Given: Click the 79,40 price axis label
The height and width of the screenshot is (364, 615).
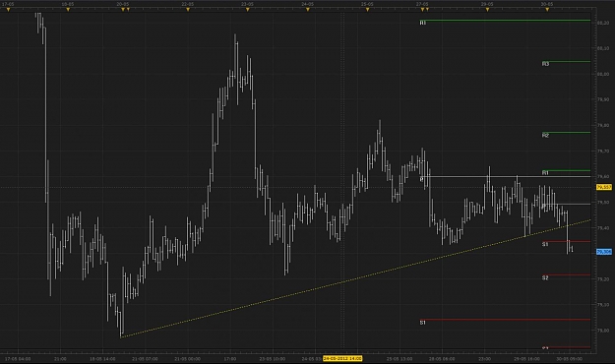Looking at the screenshot, I should pyautogui.click(x=603, y=227).
